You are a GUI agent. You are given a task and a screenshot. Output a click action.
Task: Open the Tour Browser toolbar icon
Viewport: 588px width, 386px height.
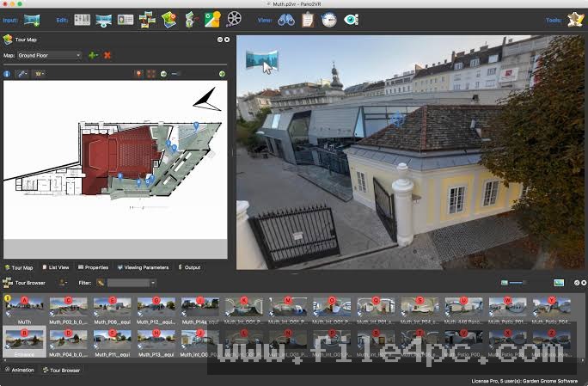147,20
